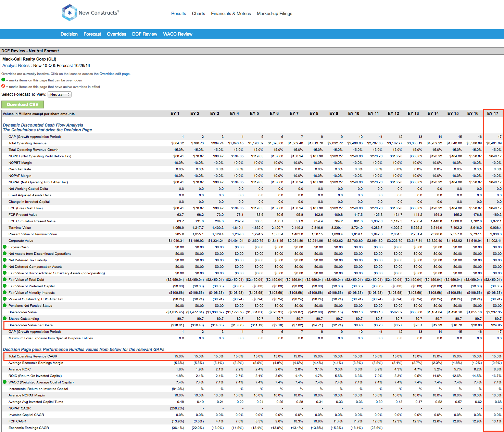Click the DCF Review - Neutral Forcast header

pos(30,51)
